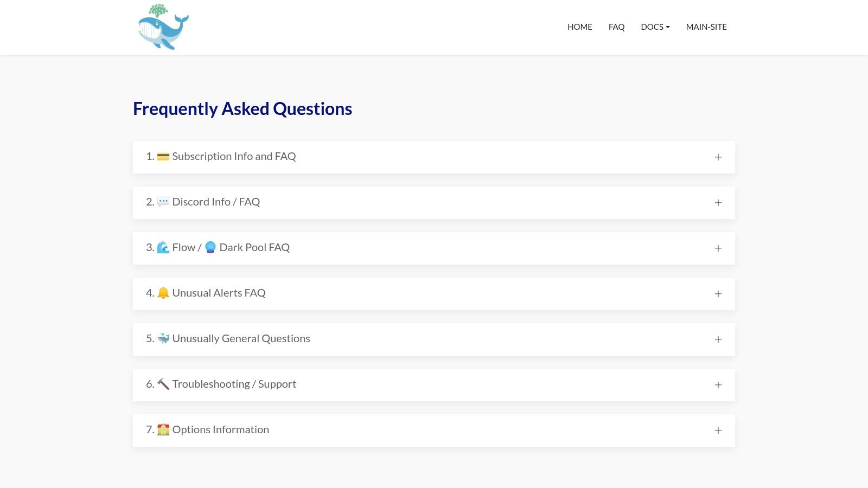
Task: Visit the MAIN-SITE link
Action: coord(706,27)
